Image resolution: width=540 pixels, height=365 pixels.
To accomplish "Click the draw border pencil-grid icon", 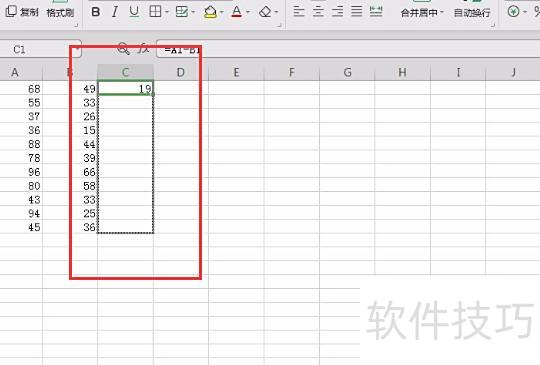I will tap(181, 12).
